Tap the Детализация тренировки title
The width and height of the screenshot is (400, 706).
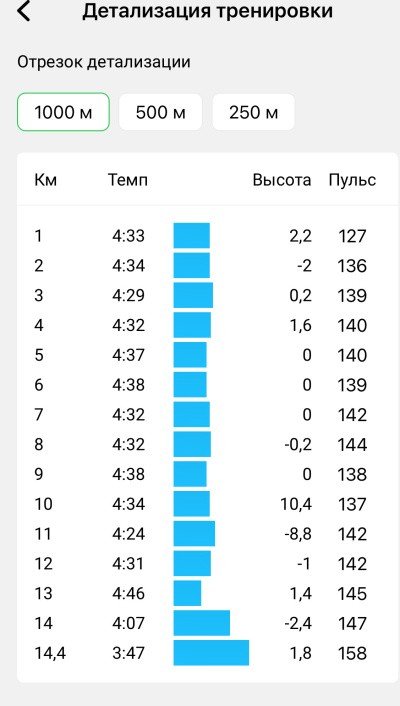coord(208,11)
